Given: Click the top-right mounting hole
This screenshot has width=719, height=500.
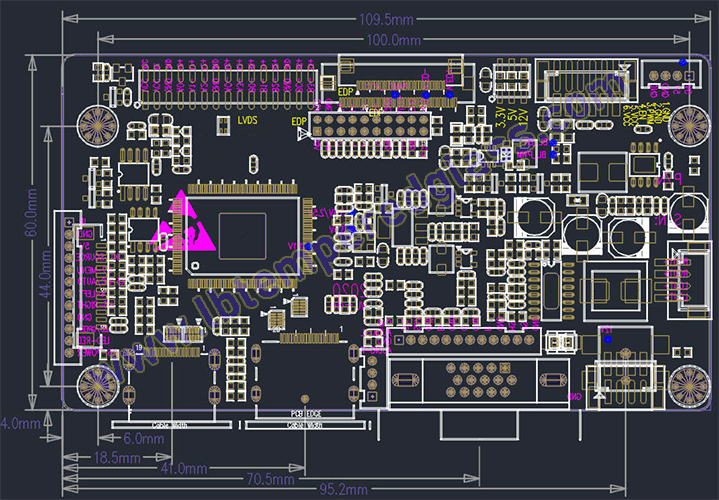Looking at the screenshot, I should click(x=687, y=125).
